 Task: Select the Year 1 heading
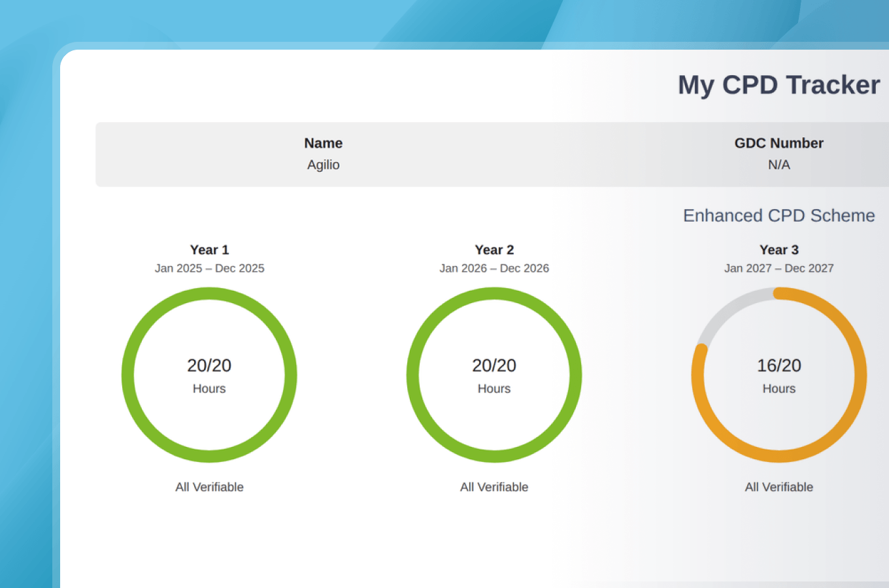pyautogui.click(x=209, y=250)
